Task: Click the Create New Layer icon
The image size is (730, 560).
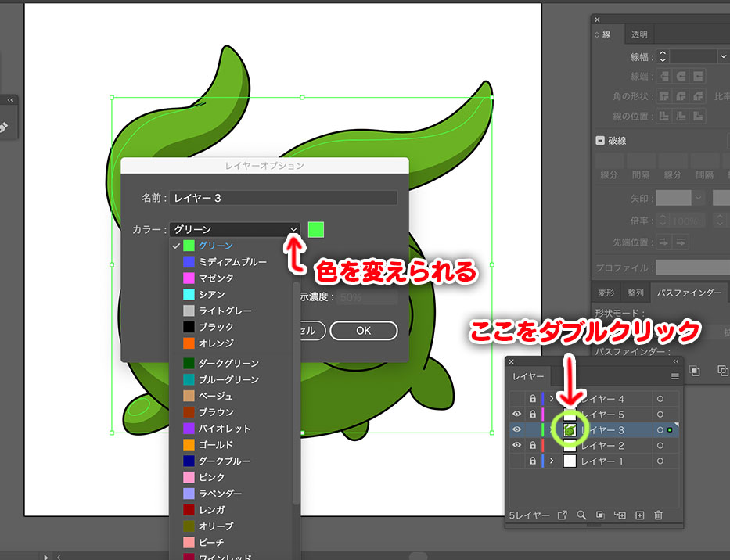Action: [640, 515]
